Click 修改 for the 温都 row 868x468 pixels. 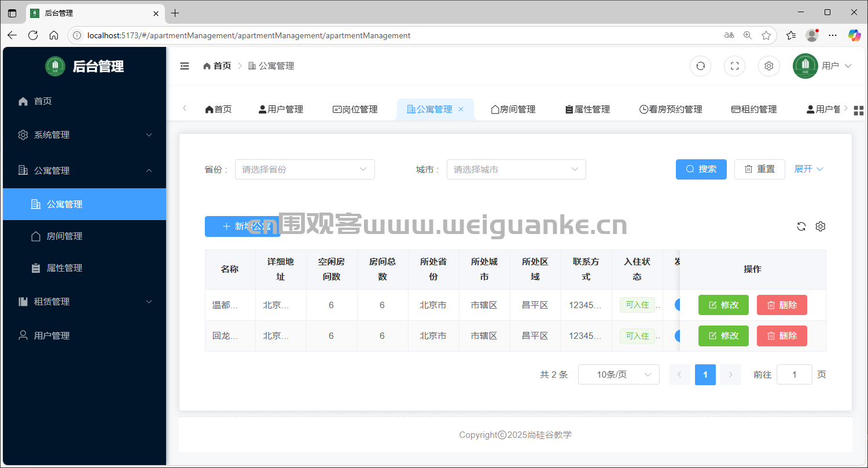click(723, 305)
